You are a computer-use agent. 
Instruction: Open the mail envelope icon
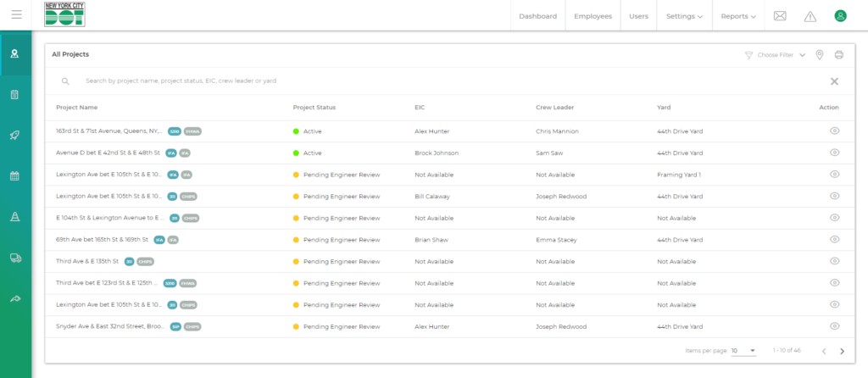coord(780,16)
